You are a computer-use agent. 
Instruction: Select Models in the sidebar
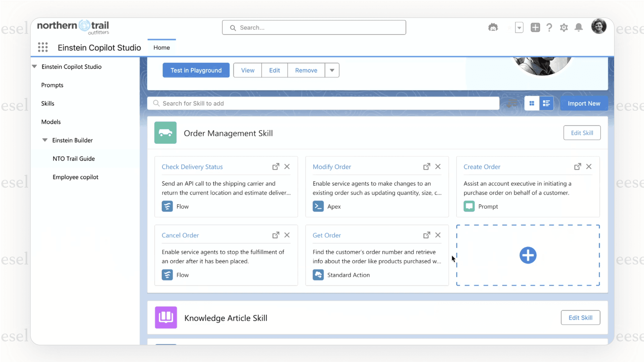point(51,122)
